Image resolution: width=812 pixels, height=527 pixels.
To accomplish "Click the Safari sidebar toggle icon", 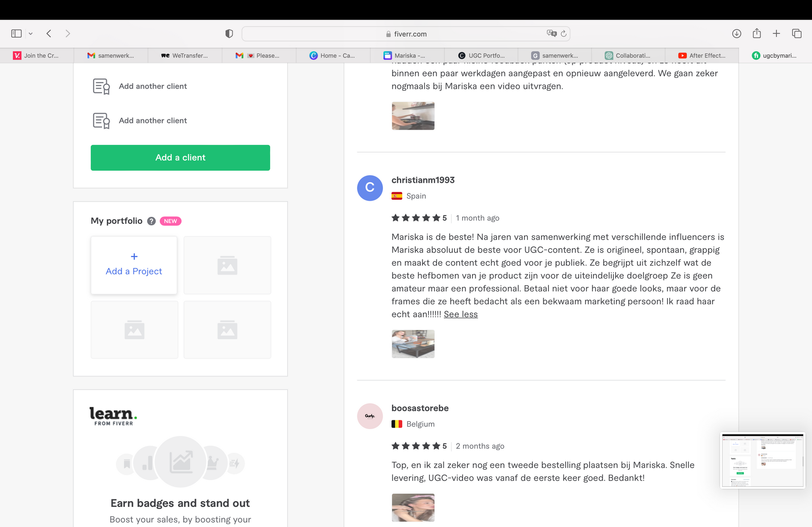I will [17, 34].
